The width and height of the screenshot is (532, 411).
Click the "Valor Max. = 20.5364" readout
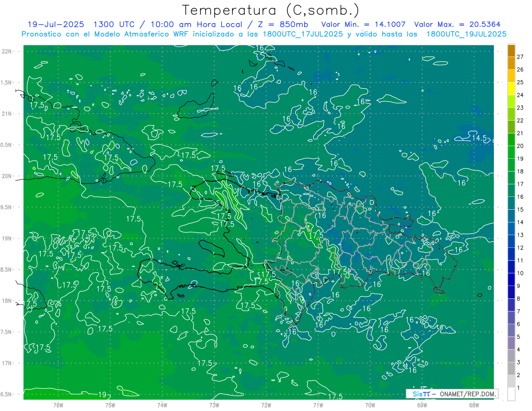tap(458, 24)
